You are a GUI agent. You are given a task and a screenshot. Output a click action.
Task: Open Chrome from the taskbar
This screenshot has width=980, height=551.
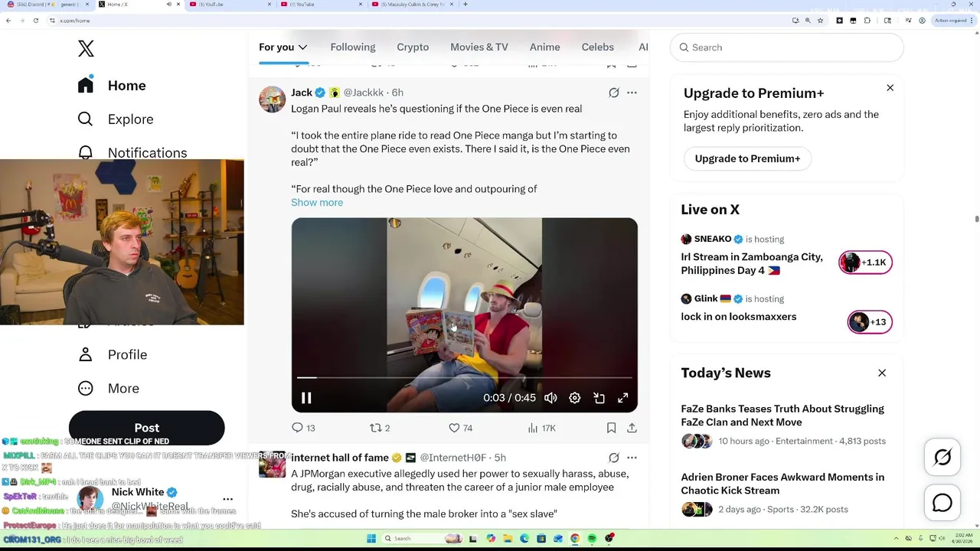575,539
